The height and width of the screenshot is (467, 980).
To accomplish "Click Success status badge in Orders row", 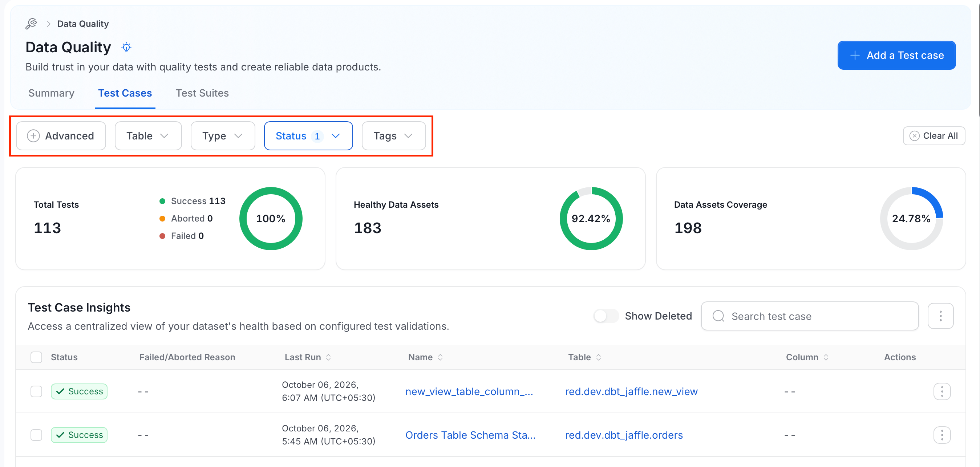I will point(79,435).
